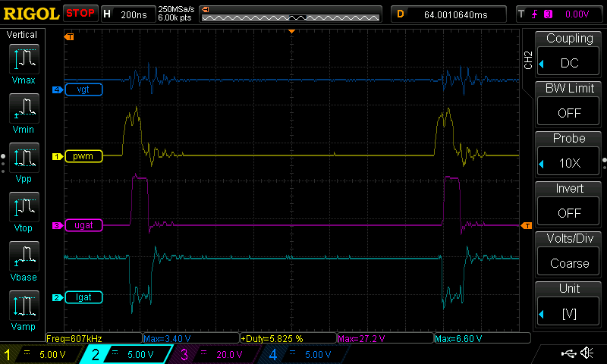Click the RIGOL logo
The image size is (607, 364).
coord(31,14)
